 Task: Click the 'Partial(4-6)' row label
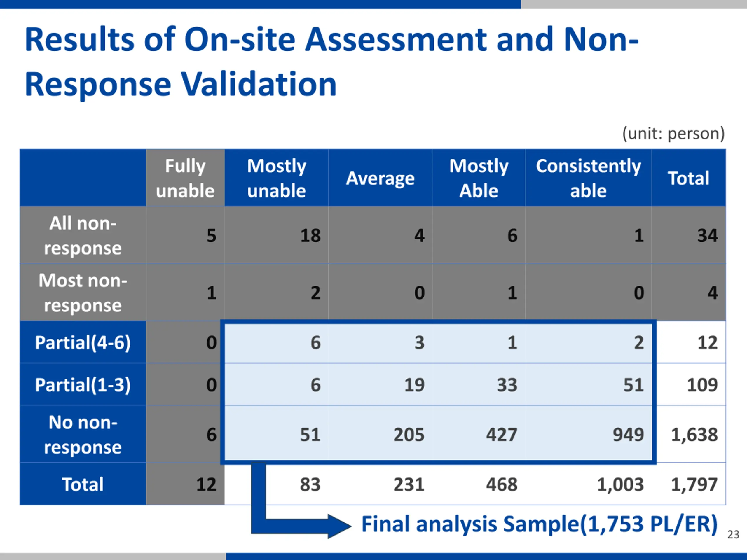click(x=83, y=342)
